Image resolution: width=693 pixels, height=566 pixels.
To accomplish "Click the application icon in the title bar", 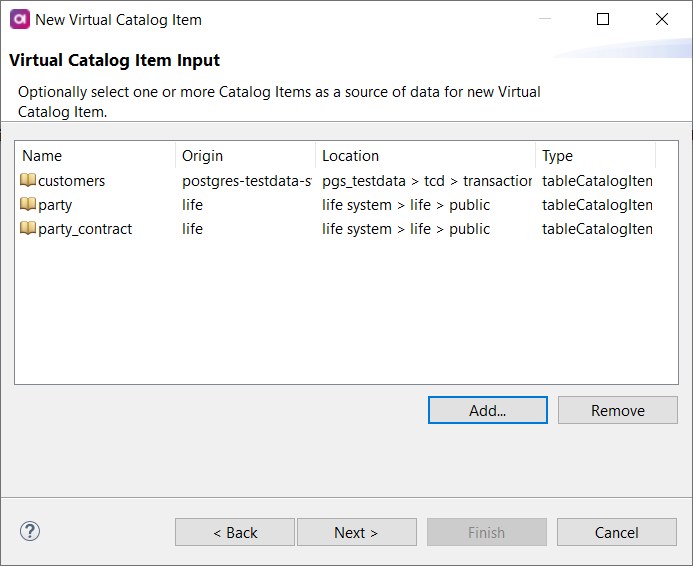I will [x=19, y=19].
